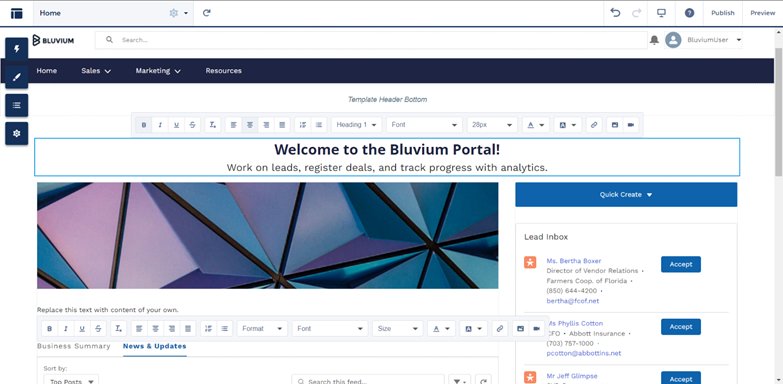The width and height of the screenshot is (783, 384).
Task: Insert image from lower editor toolbar
Action: [x=520, y=329]
